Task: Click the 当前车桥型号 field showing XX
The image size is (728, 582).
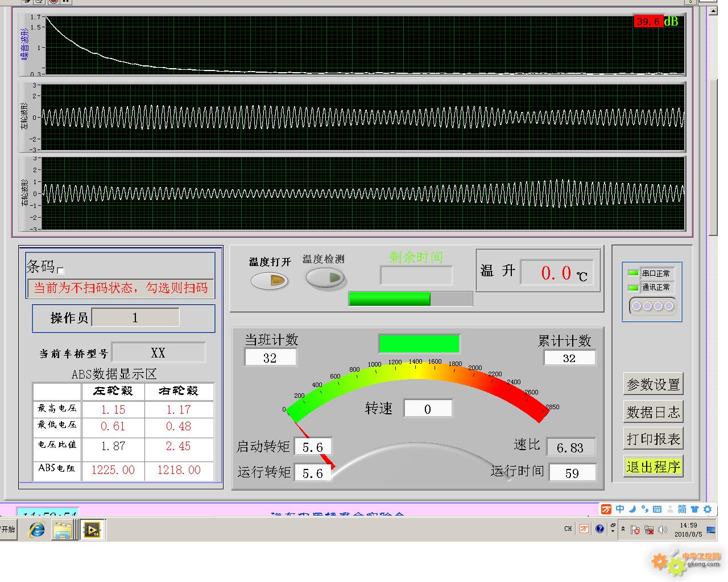Action: (158, 353)
